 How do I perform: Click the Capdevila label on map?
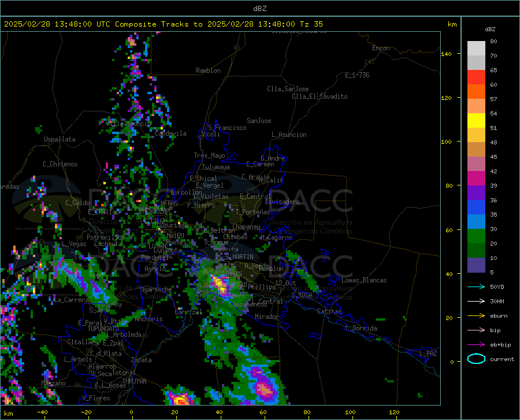tap(170, 133)
